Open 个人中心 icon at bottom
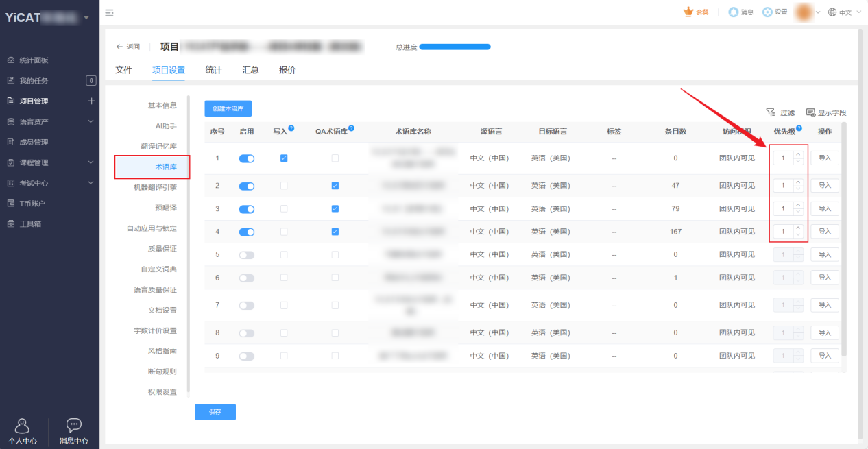This screenshot has height=449, width=868. pos(23,431)
